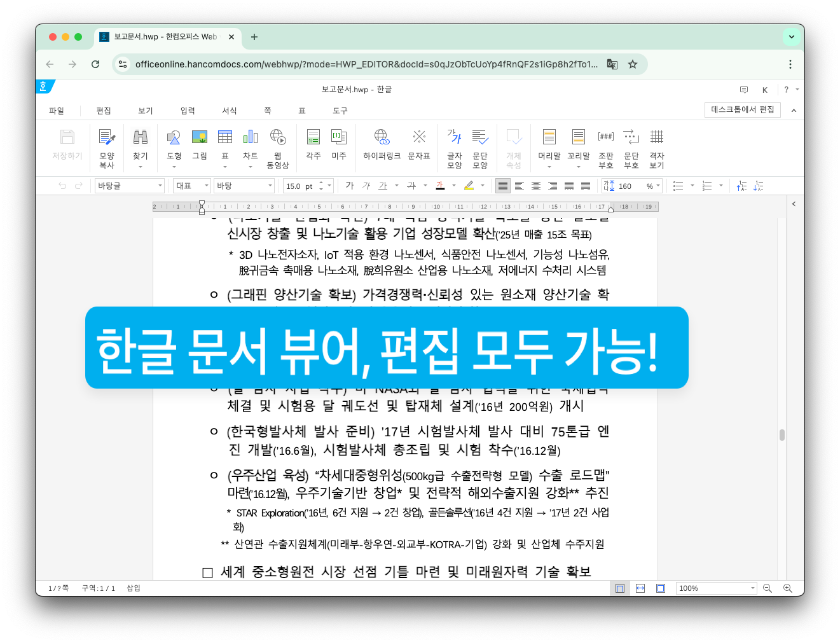The image size is (840, 643).
Task: Insert 머리말 (header)
Action: pyautogui.click(x=549, y=148)
